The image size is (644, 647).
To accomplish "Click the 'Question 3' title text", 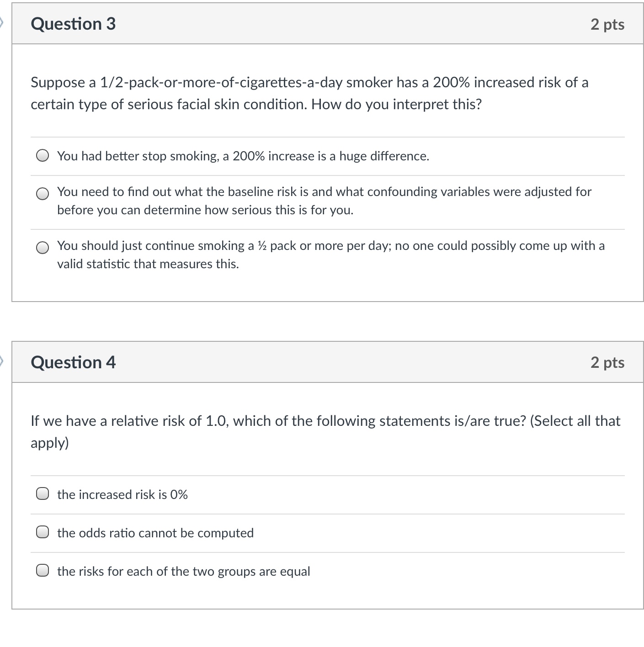I will [x=73, y=24].
